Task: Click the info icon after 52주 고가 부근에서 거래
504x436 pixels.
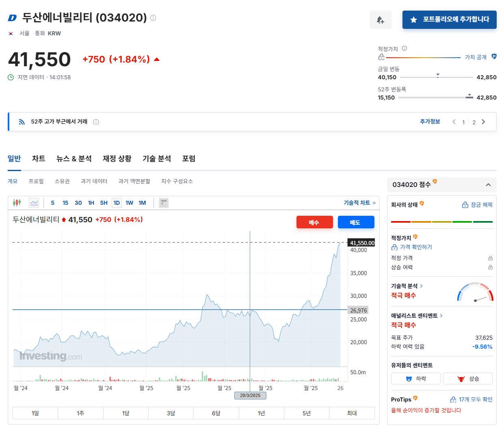Action: pos(96,122)
